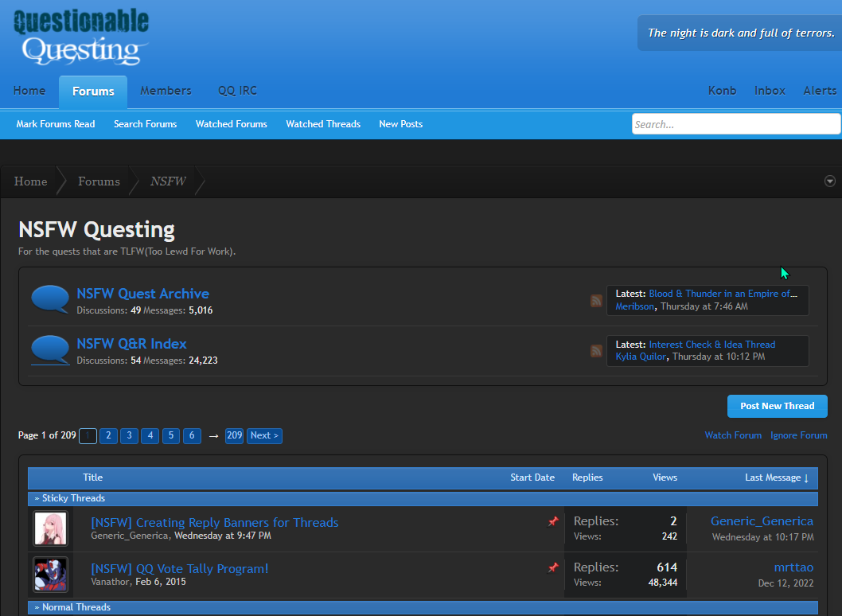Open the Alerts menu

[820, 91]
